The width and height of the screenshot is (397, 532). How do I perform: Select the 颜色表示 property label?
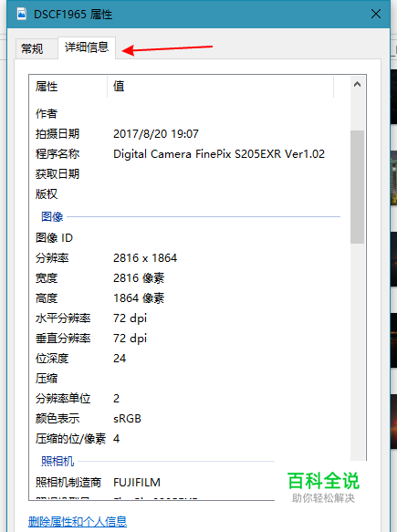click(57, 418)
